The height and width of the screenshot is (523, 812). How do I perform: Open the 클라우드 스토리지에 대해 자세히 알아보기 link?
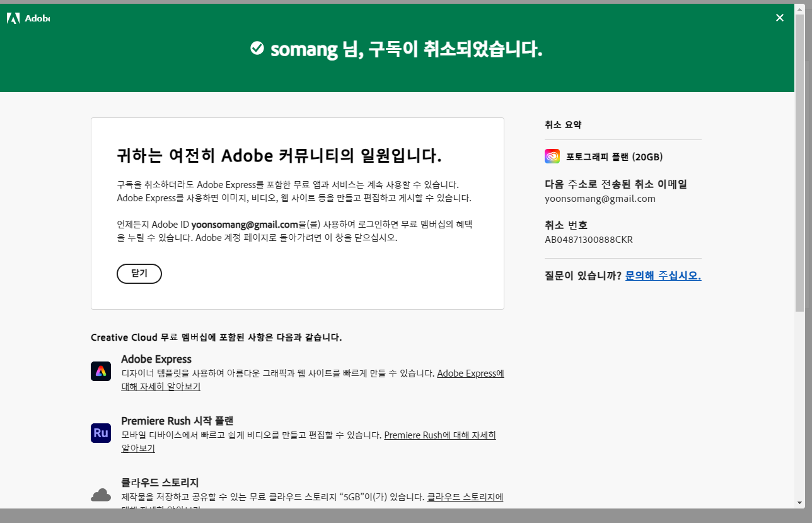313,502
